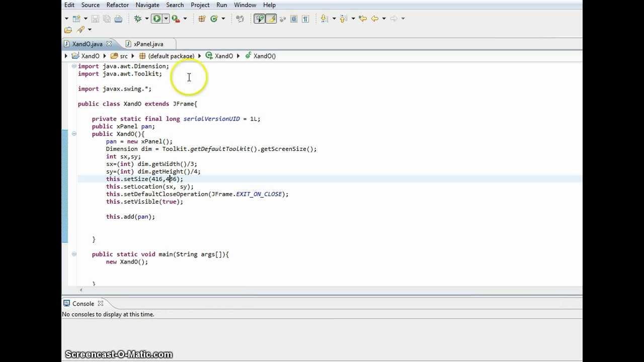The height and width of the screenshot is (362, 644).
Task: Click src in the breadcrumb bar
Action: [123, 56]
